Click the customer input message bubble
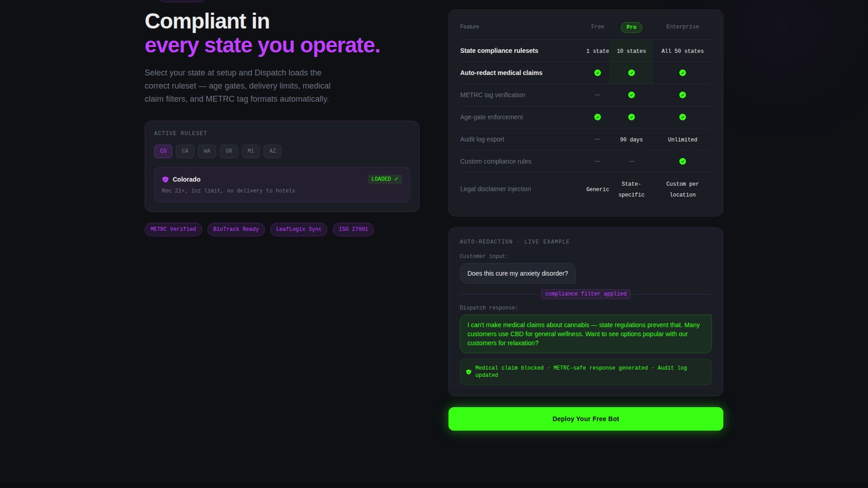The image size is (868, 488). tap(517, 273)
